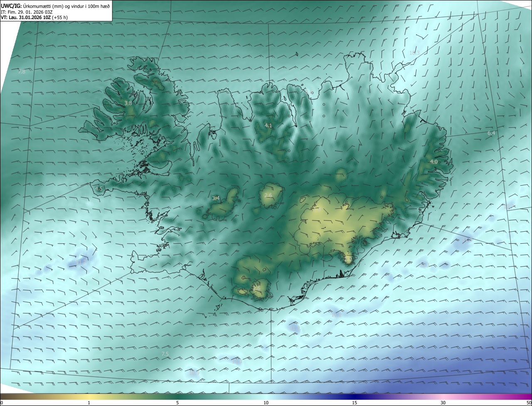
Task: Select the 4.0 value in the Eastfjords
Action: point(433,161)
